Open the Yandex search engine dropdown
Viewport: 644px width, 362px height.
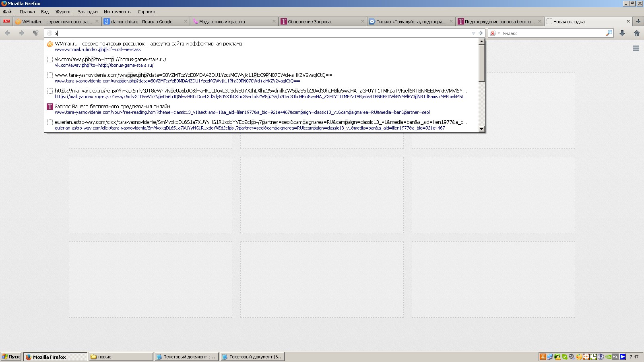click(495, 33)
